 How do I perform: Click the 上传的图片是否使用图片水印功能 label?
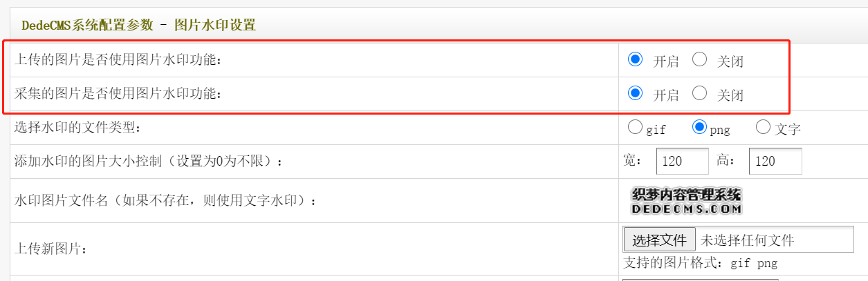click(x=118, y=60)
